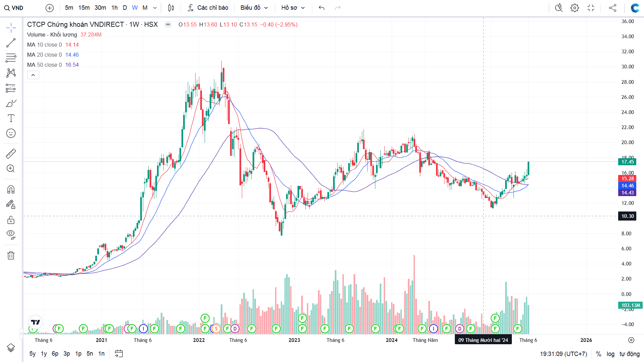The height and width of the screenshot is (362, 644).
Task: Expand the timeframe interval dropdown arrow
Action: [155, 8]
